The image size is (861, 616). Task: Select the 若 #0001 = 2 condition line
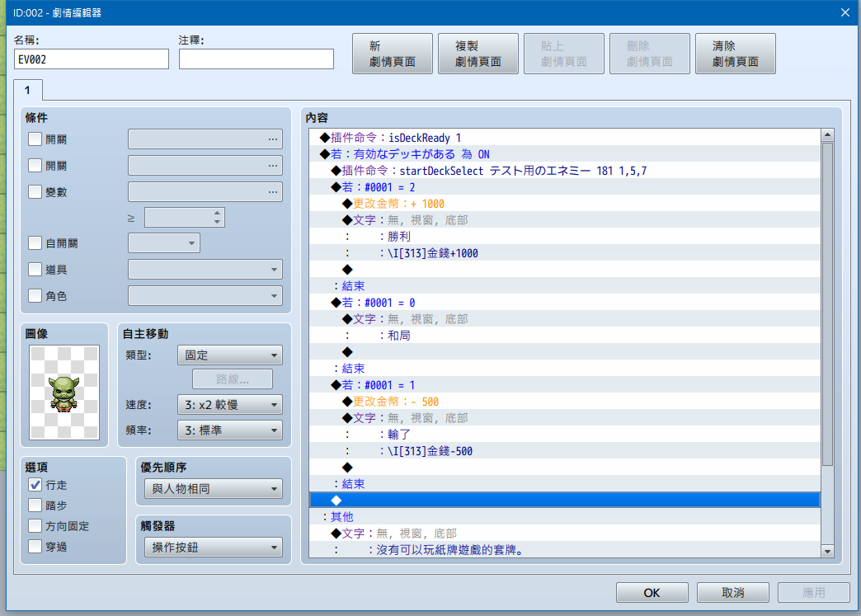click(565, 187)
